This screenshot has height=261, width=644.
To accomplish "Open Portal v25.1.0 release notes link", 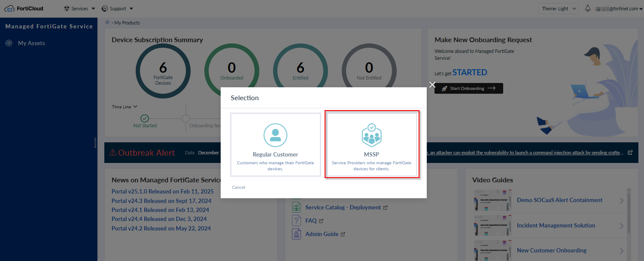I will [162, 191].
